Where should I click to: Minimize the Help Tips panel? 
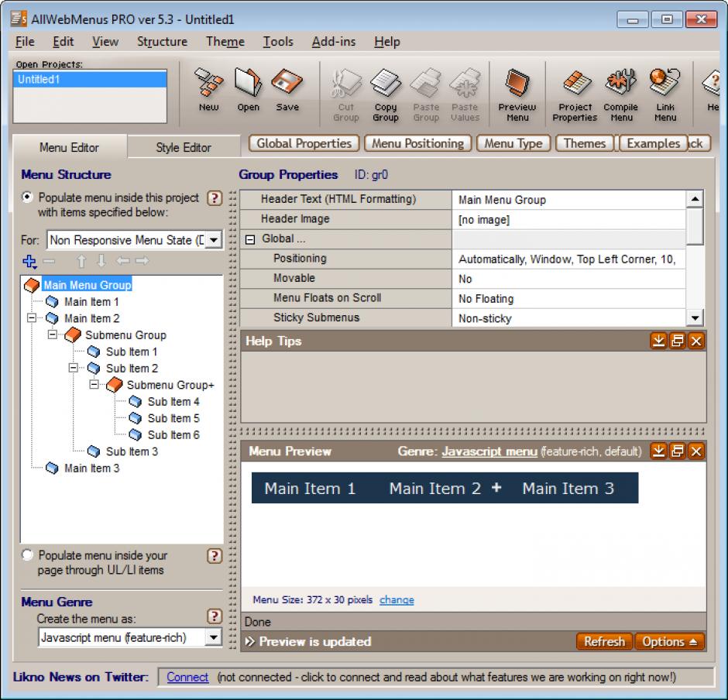(x=658, y=341)
